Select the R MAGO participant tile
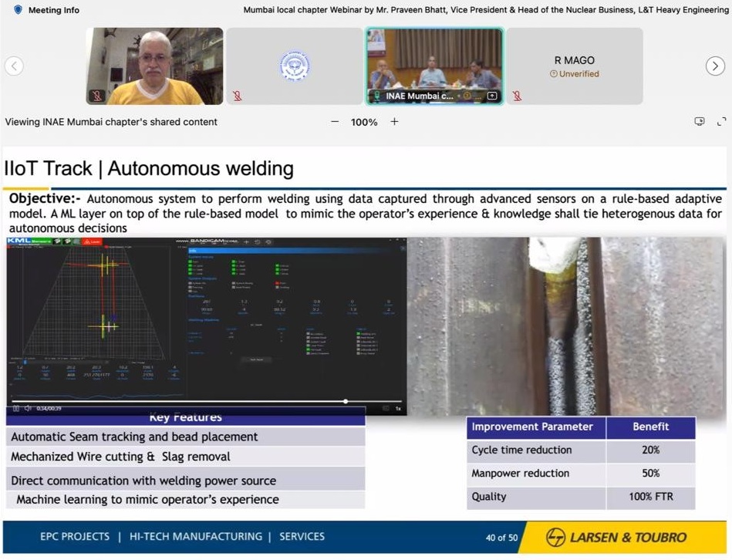 575,66
